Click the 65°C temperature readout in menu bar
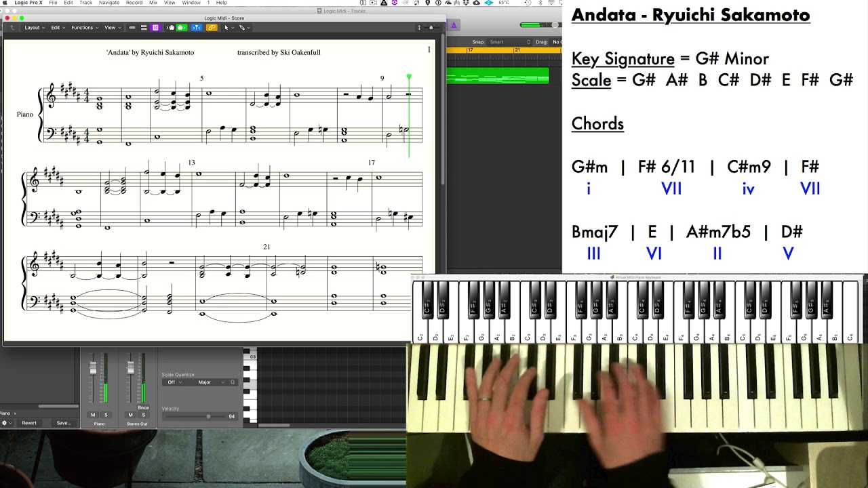868x488 pixels. (x=504, y=3)
